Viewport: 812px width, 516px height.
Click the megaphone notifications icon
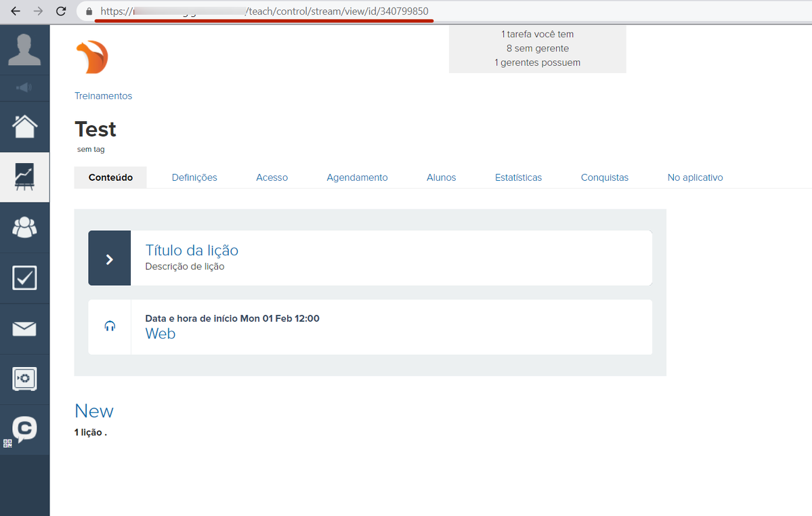[x=24, y=88]
